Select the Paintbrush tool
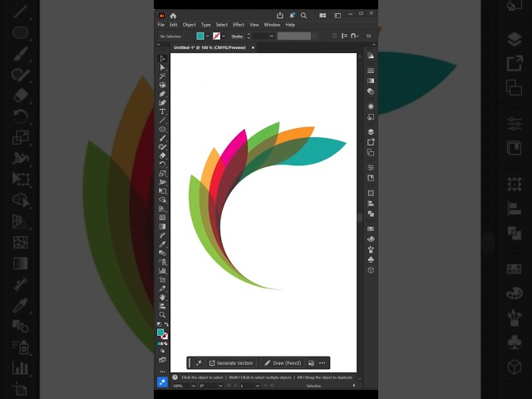 [163, 138]
